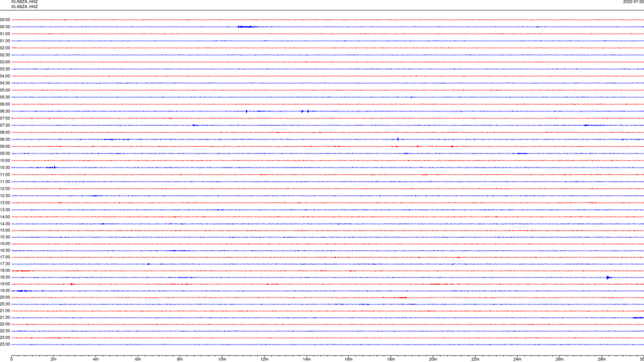Click the 02:00 time label

(x=5, y=48)
